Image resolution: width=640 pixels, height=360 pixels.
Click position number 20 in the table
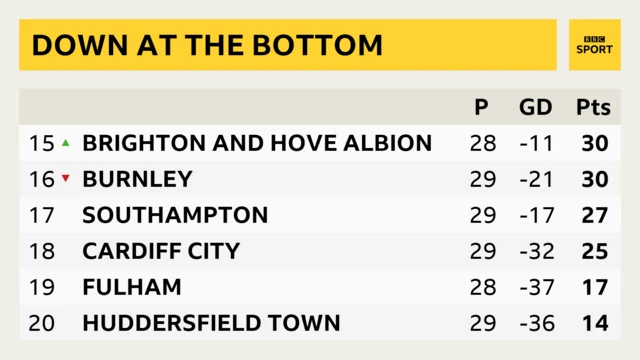pos(42,323)
